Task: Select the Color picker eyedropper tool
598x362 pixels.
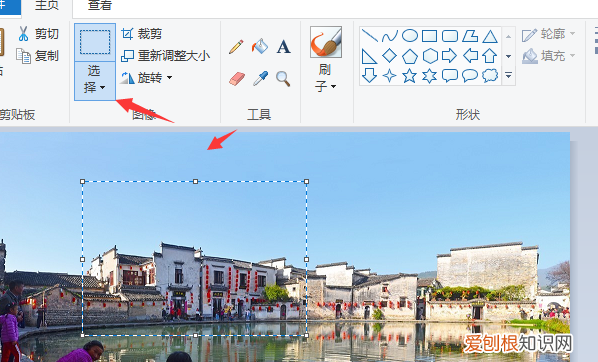Action: point(260,79)
